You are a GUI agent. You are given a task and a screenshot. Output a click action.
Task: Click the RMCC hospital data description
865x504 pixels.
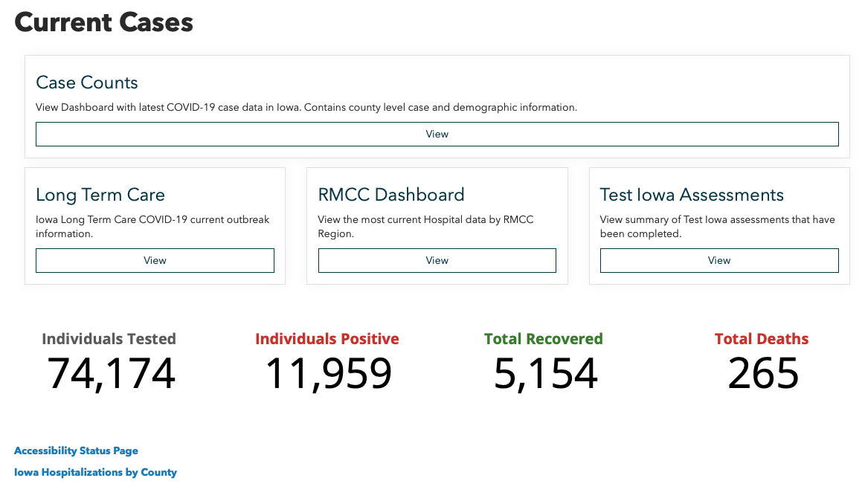coord(425,226)
